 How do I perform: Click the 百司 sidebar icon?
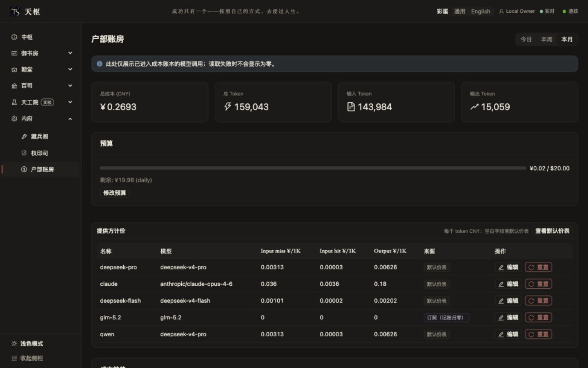coord(14,86)
